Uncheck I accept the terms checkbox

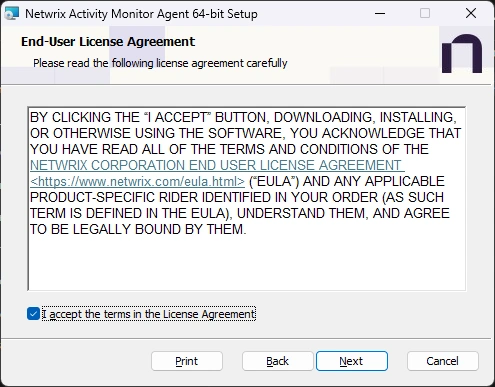[x=33, y=314]
